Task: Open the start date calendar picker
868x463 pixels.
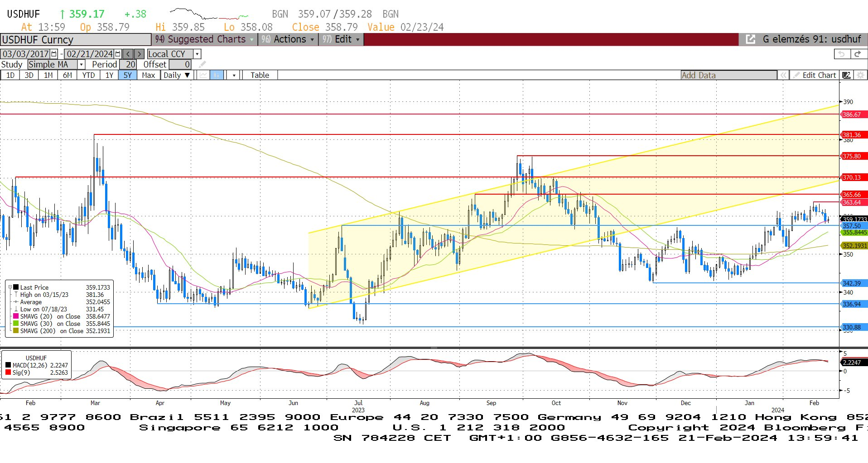Action: point(54,54)
